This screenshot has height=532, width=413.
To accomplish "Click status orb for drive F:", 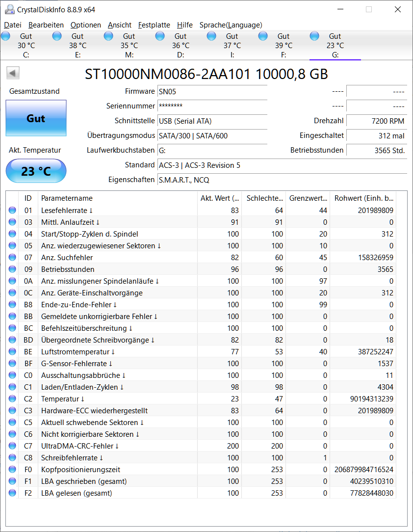I will pyautogui.click(x=263, y=36).
